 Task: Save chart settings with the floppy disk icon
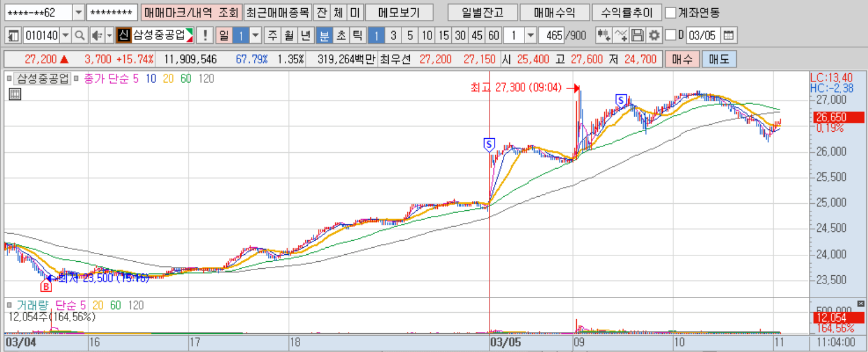638,35
